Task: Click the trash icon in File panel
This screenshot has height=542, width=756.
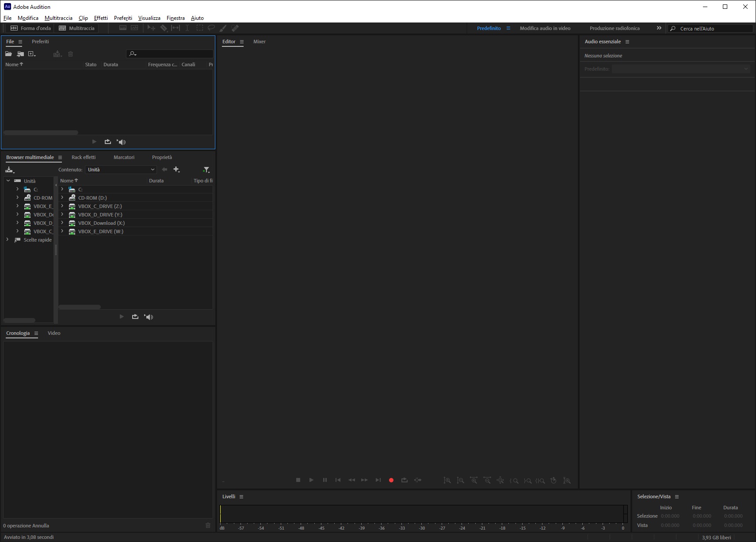Action: click(70, 54)
